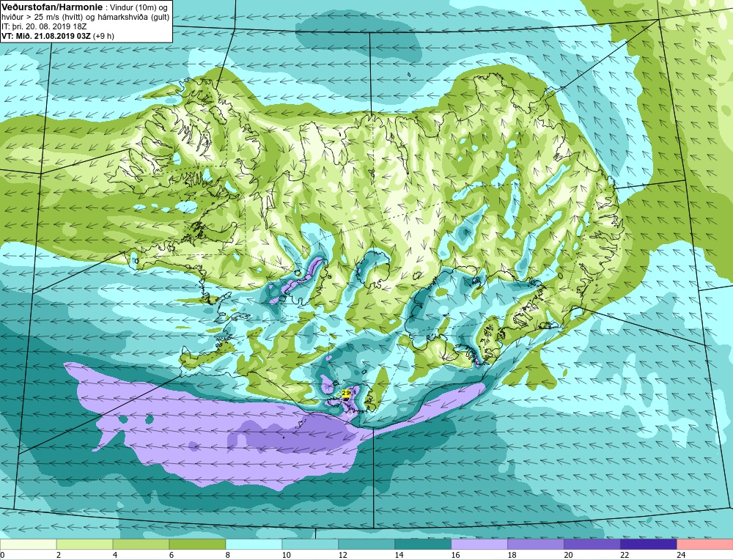Click the '18' label under the color scale
The height and width of the screenshot is (560, 733).
coord(512,555)
